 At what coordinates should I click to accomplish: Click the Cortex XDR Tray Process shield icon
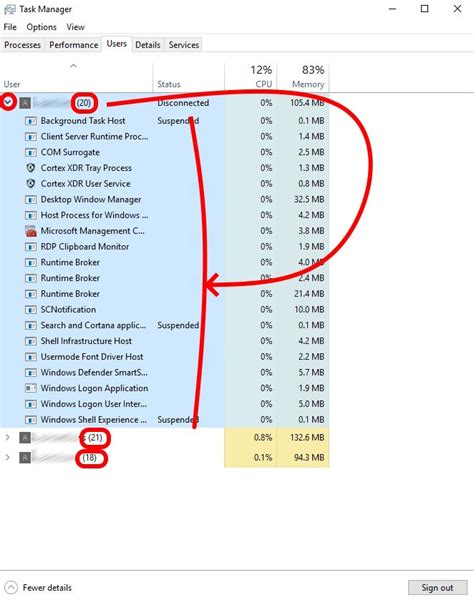pos(30,168)
